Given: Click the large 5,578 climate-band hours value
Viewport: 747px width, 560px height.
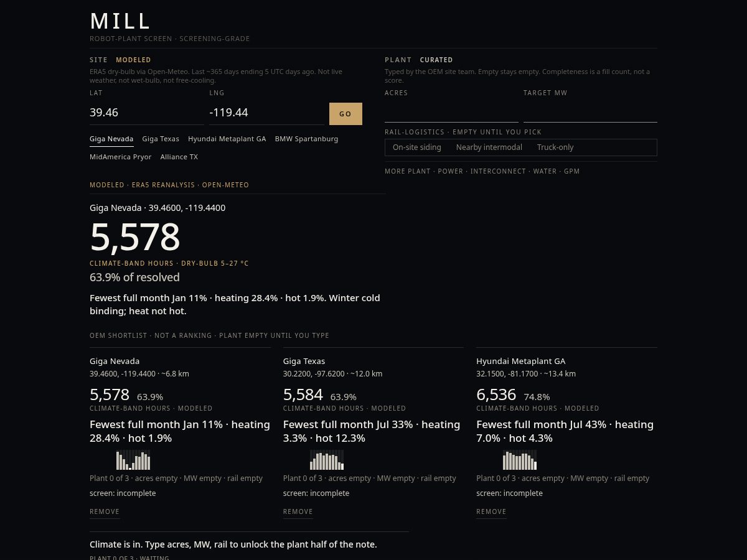Looking at the screenshot, I should pos(135,237).
